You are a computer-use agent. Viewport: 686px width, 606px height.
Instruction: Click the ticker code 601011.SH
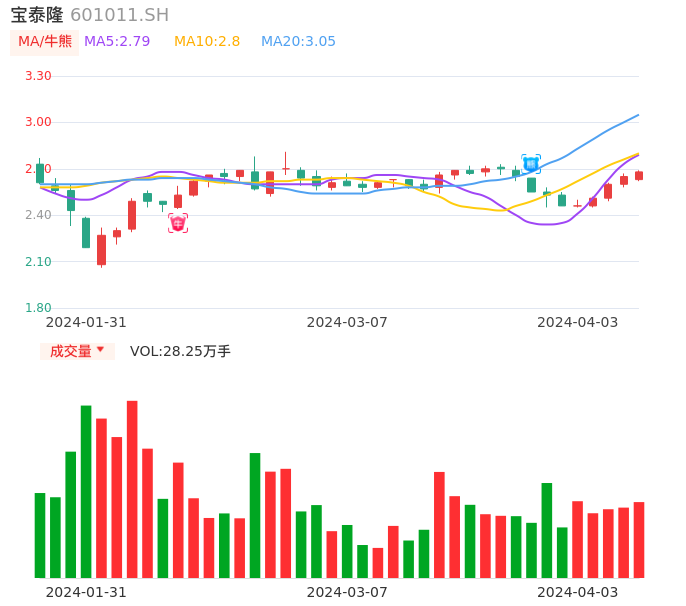point(119,15)
